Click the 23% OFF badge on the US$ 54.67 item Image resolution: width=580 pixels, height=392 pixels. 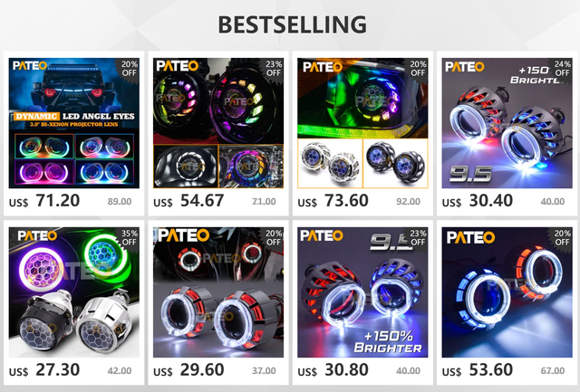coord(274,69)
